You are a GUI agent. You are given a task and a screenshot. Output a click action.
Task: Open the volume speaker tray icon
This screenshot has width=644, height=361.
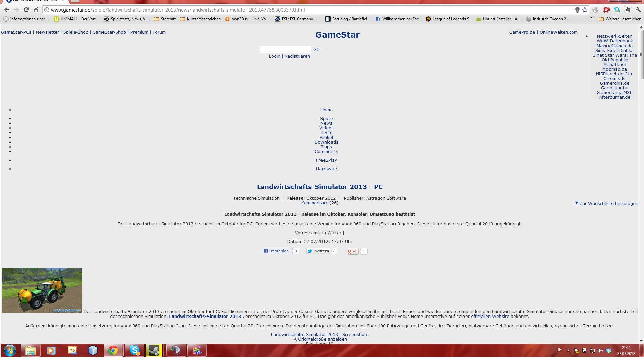600,351
